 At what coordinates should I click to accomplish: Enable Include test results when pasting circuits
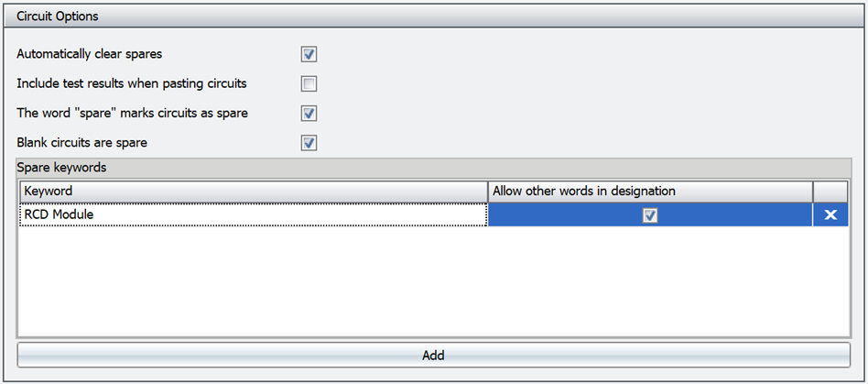(x=309, y=83)
